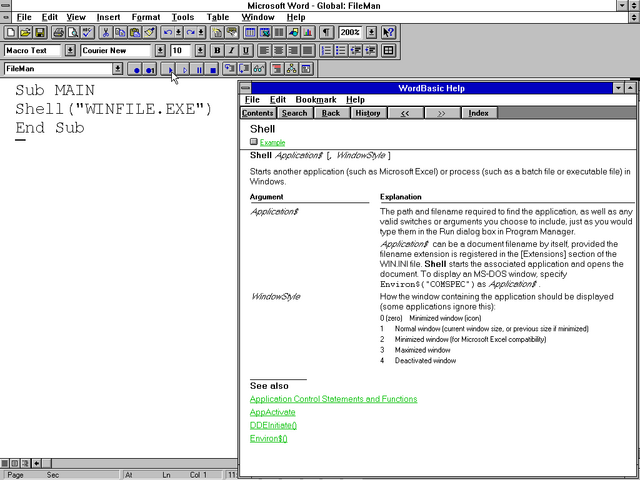Toggle Justify alignment

coord(308,51)
